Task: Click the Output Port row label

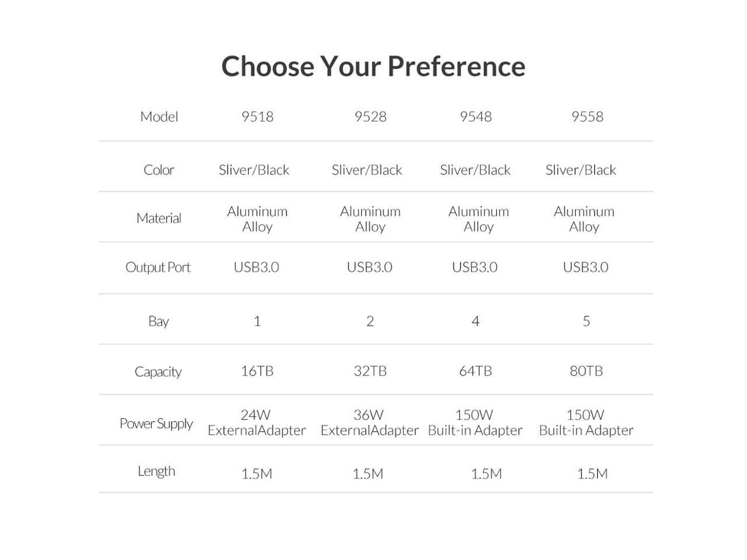Action: coord(158,267)
